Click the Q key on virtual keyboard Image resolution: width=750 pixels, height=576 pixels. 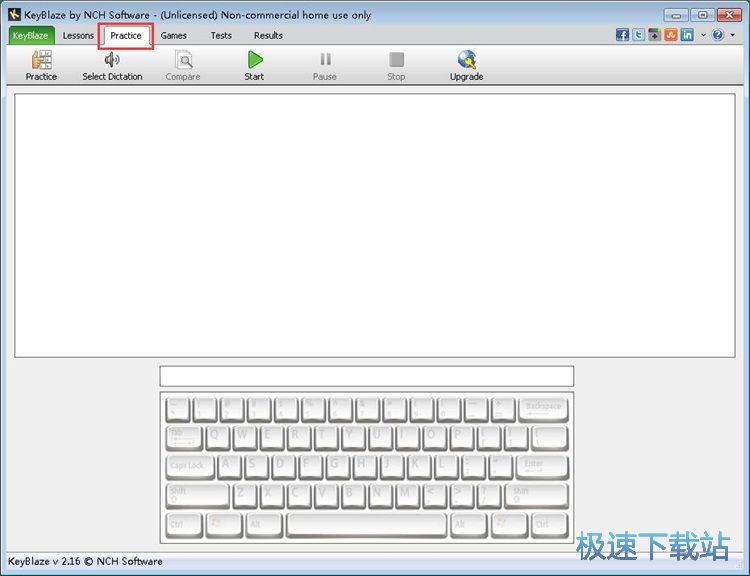[218, 437]
